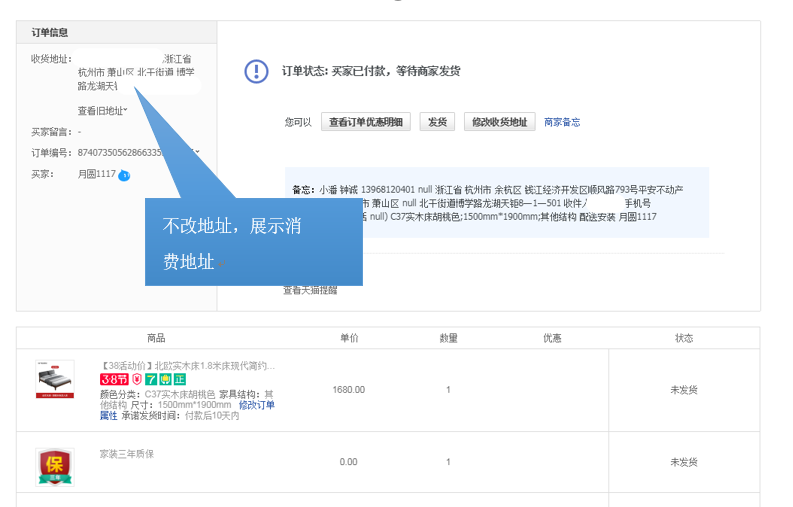Open the 查看天猫提醒 link

pyautogui.click(x=310, y=290)
